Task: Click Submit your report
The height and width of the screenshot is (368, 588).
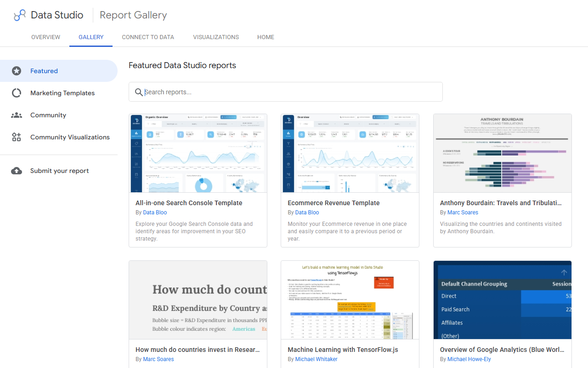Action: tap(59, 171)
